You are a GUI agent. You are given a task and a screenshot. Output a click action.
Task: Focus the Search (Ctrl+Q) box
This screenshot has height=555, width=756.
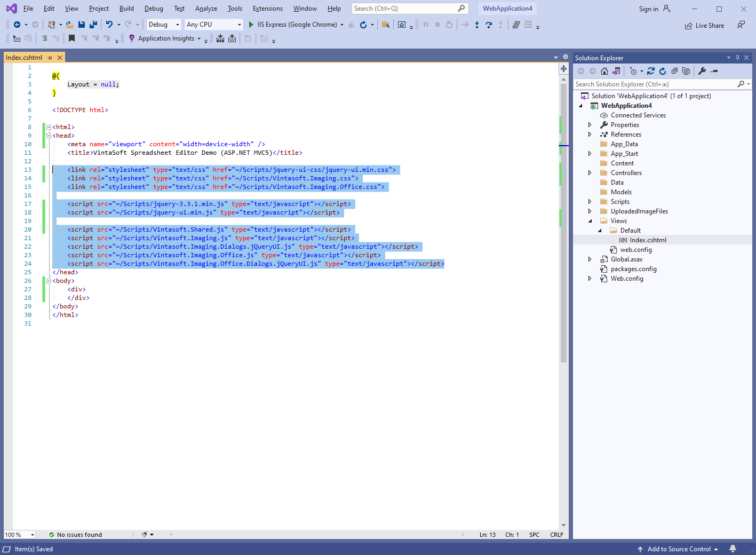coord(410,9)
